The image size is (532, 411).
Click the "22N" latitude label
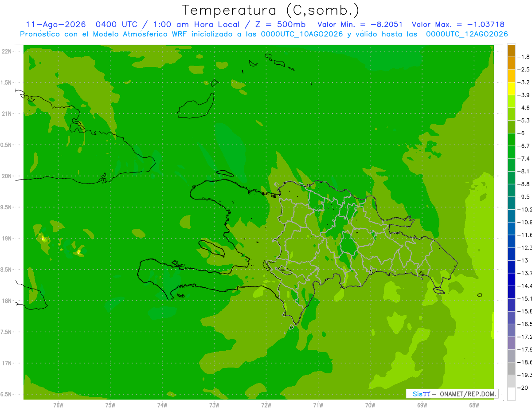point(8,51)
